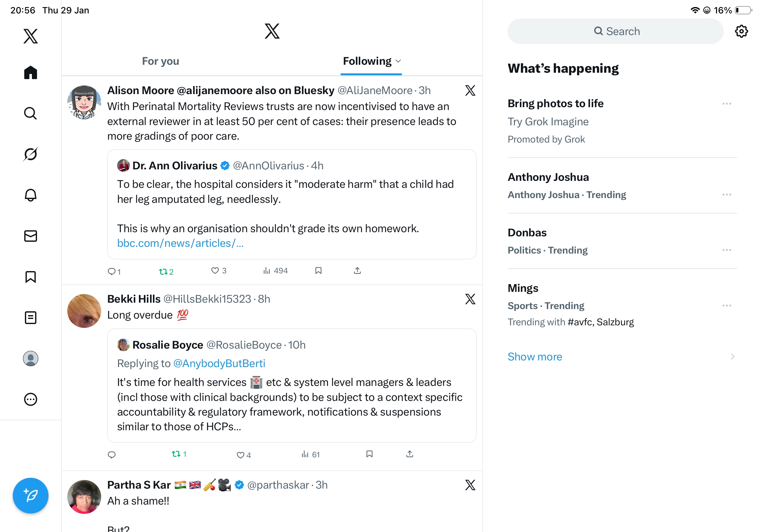Toggle repost on Bekki Hills' post
This screenshot has height=532, width=762.
click(x=176, y=454)
